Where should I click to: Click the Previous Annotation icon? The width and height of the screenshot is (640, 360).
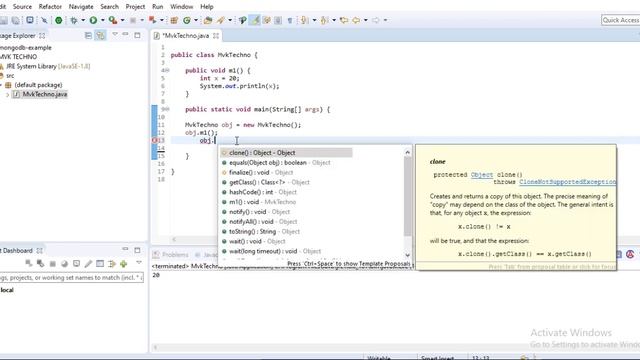tap(325, 20)
